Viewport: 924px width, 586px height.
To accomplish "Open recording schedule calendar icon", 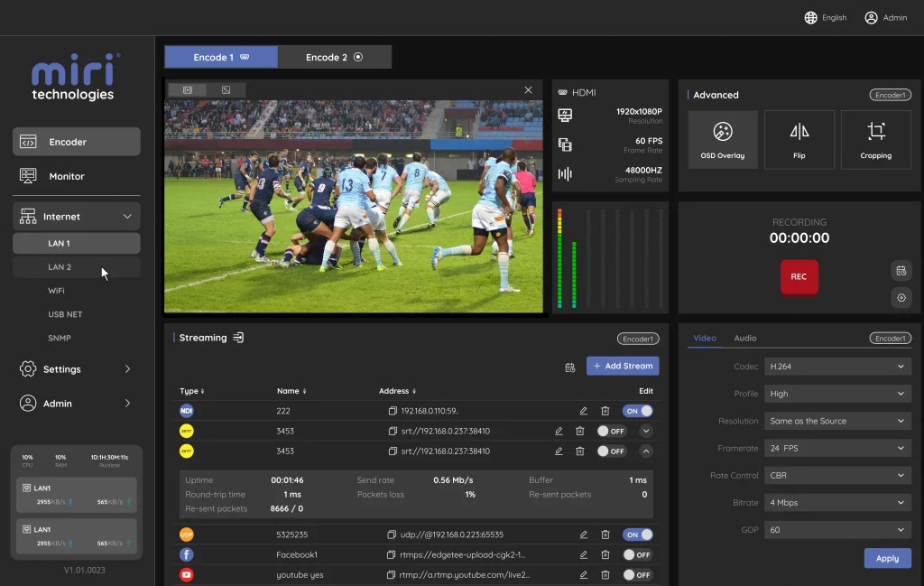I will pyautogui.click(x=900, y=271).
